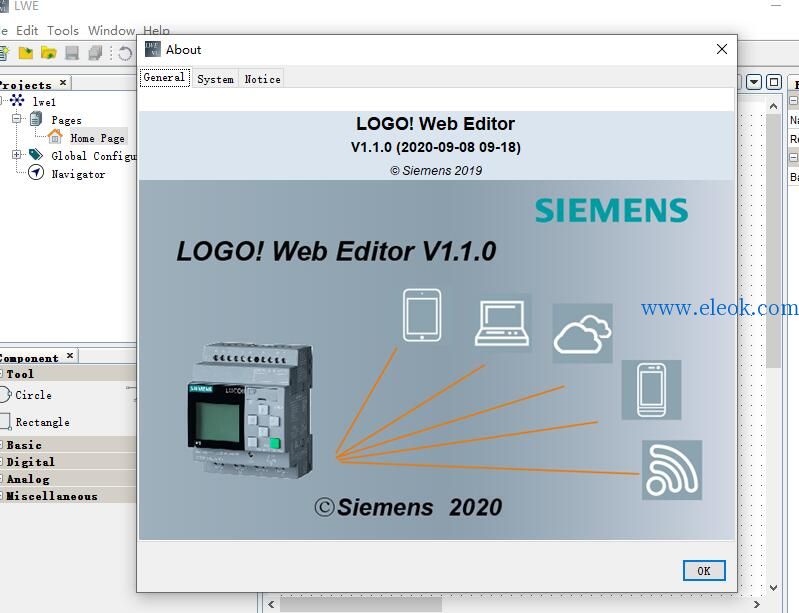This screenshot has width=799, height=613.
Task: Click the vertical scrollbar down arrow
Action: pos(774,588)
